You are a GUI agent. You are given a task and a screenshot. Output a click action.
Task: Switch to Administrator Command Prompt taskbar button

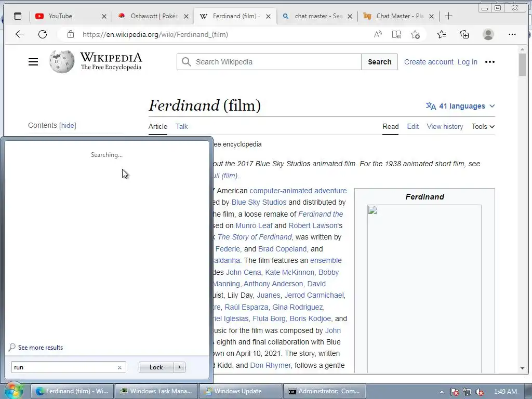coord(325,391)
